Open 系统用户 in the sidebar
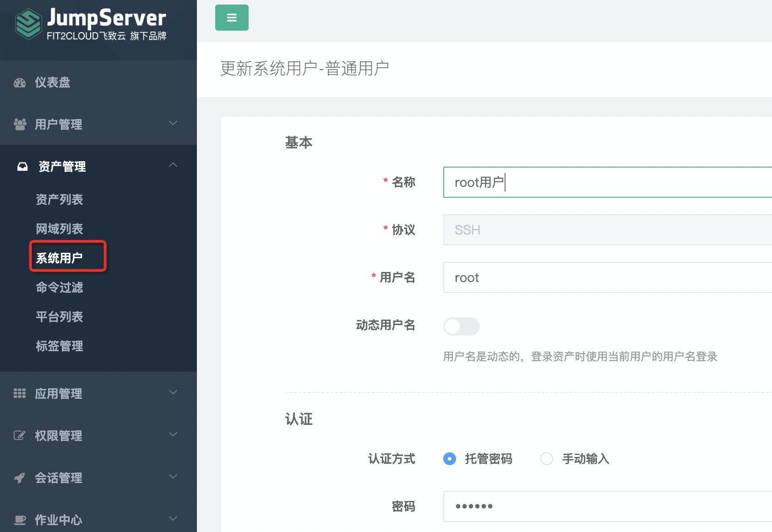 tap(60, 258)
